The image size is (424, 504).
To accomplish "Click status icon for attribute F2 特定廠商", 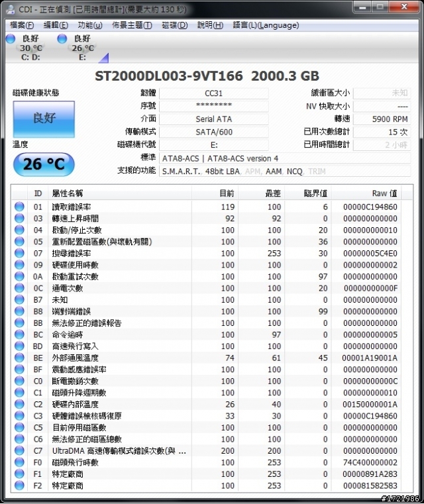I will [19, 485].
